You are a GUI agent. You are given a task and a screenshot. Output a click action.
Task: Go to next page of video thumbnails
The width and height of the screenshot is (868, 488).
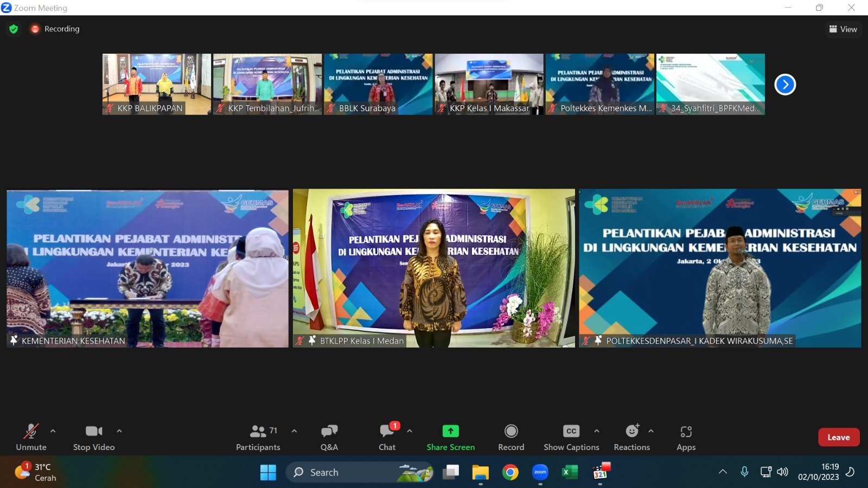pos(785,84)
